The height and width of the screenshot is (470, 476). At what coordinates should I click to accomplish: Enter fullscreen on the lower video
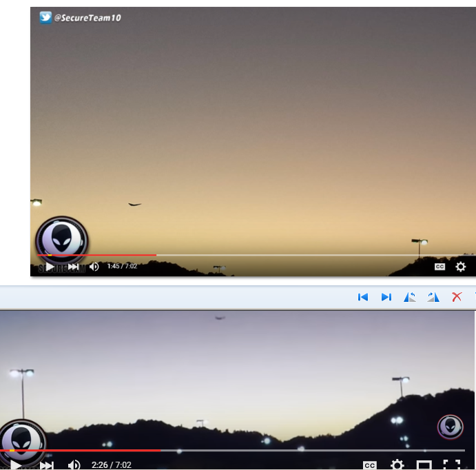(x=451, y=465)
